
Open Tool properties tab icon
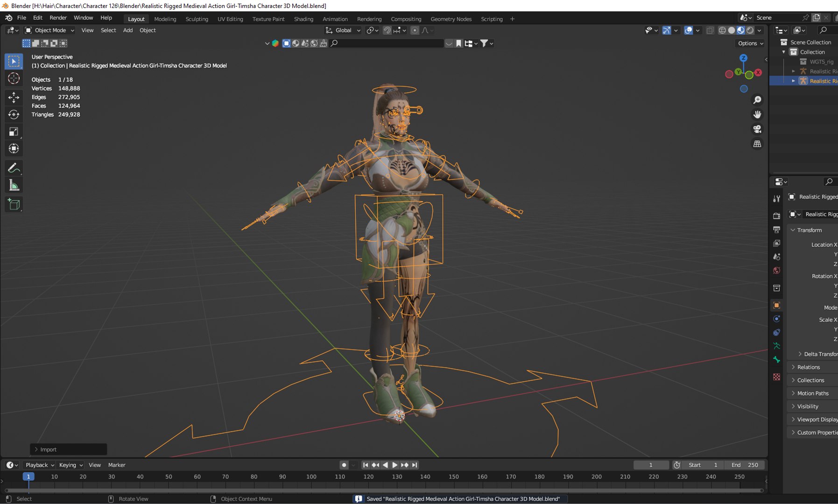click(776, 199)
